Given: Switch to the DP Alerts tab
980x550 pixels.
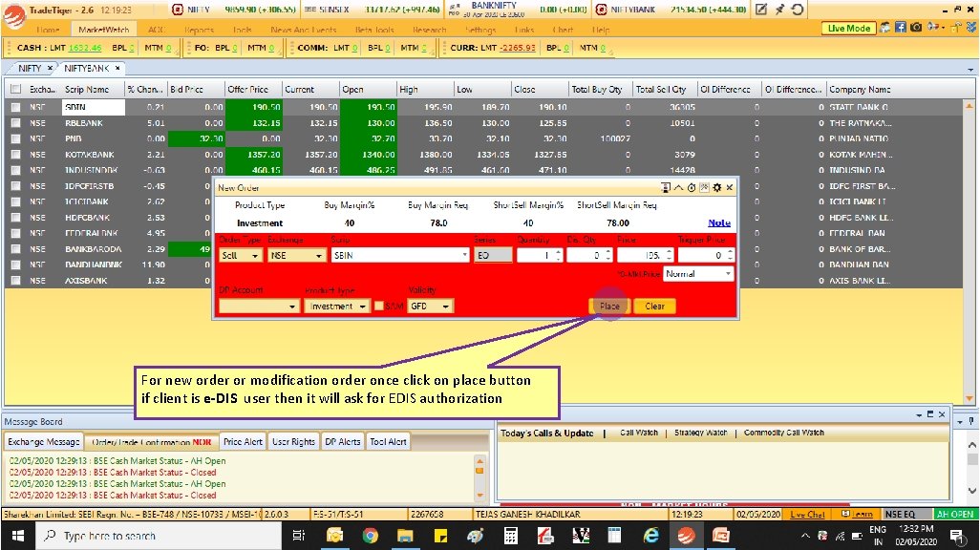Looking at the screenshot, I should pos(343,442).
